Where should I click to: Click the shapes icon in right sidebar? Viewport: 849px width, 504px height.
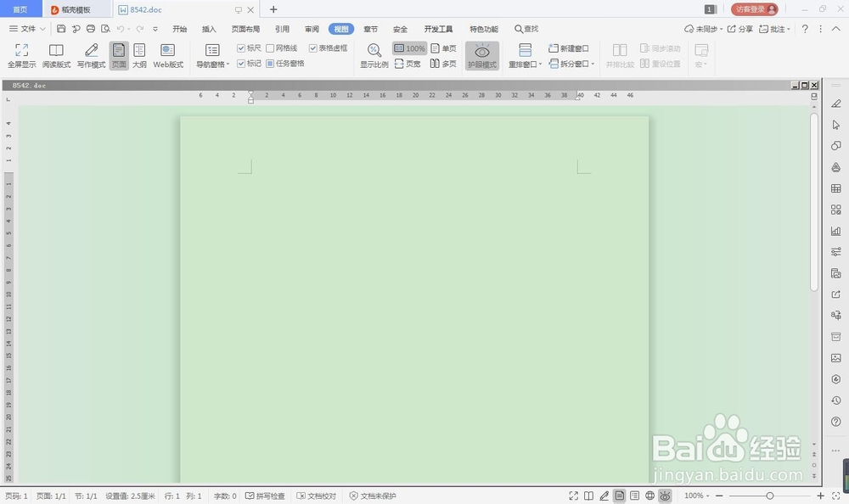836,146
